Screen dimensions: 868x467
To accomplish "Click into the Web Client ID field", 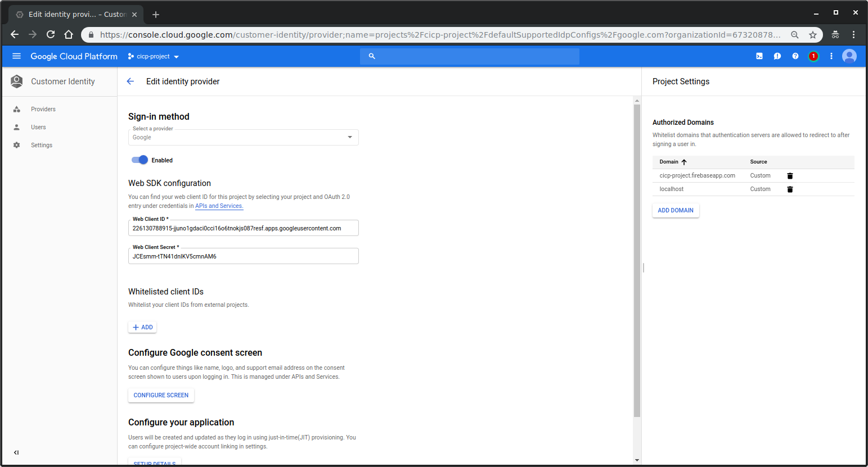I will 244,228.
